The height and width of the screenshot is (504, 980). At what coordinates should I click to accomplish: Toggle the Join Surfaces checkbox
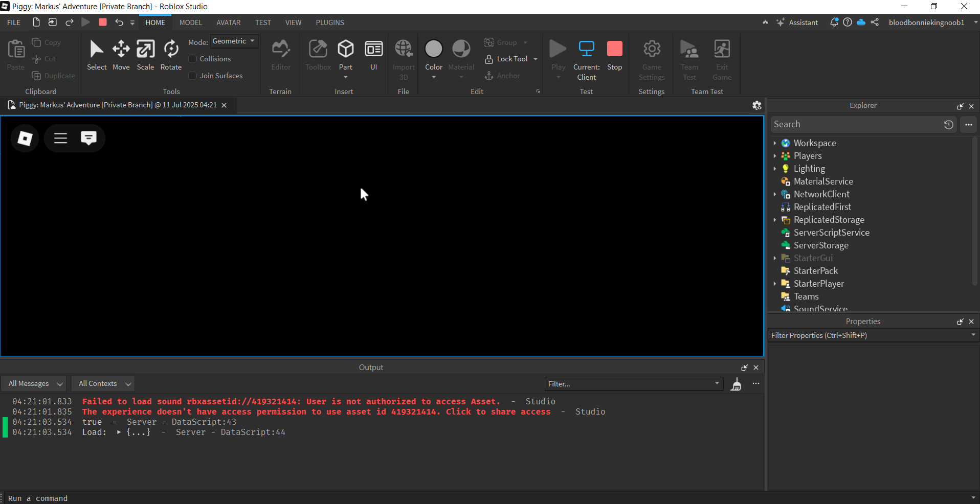193,76
